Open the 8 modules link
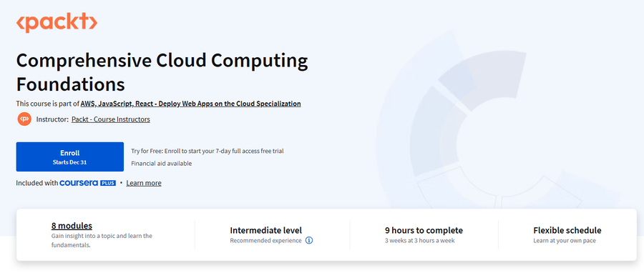Viewport: 644px width, 273px height. coord(72,225)
